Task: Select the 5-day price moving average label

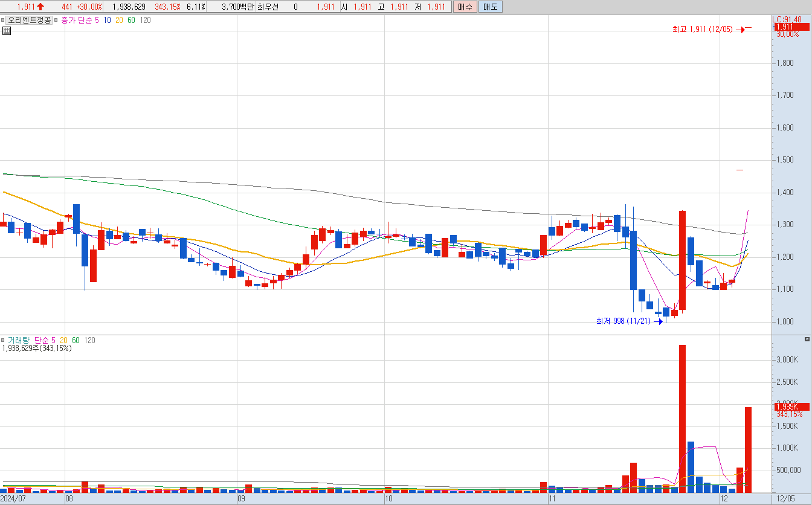Action: pyautogui.click(x=97, y=20)
